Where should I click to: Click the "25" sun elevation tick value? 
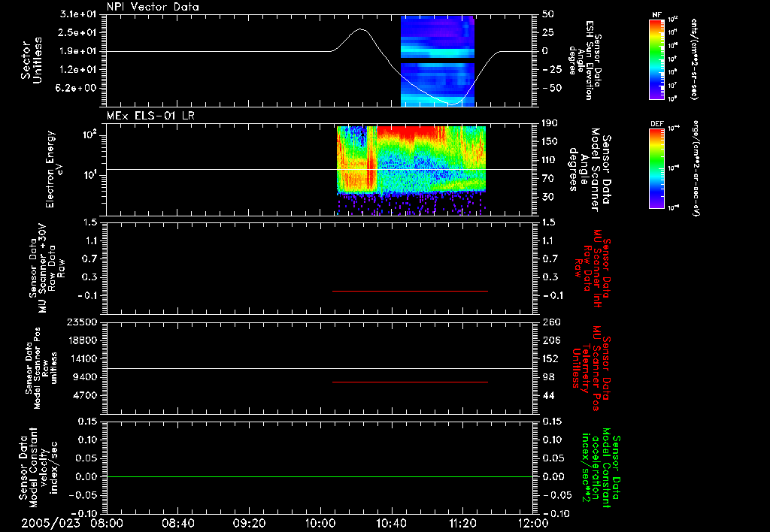548,32
